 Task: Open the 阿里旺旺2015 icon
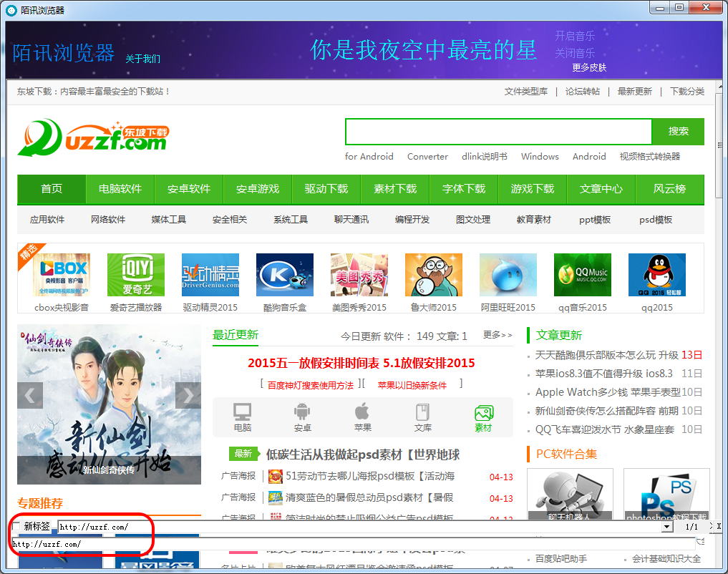click(508, 275)
